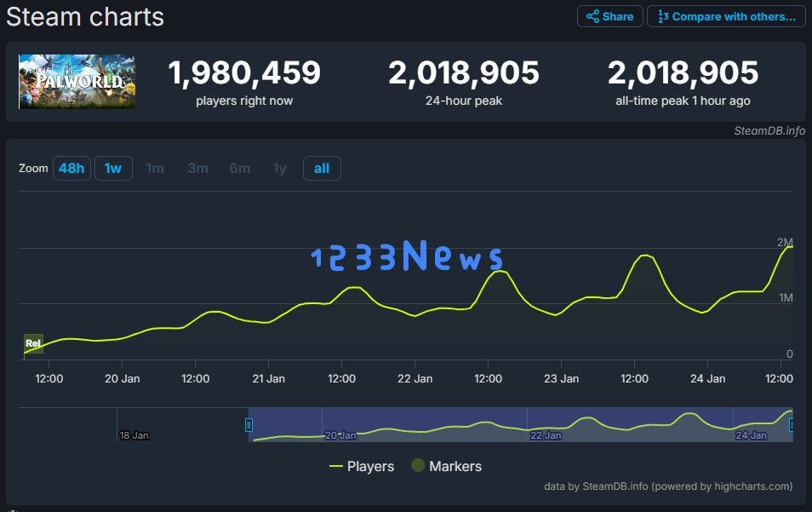Click the SteamDB.info credit link
The image size is (812, 512).
[x=769, y=130]
